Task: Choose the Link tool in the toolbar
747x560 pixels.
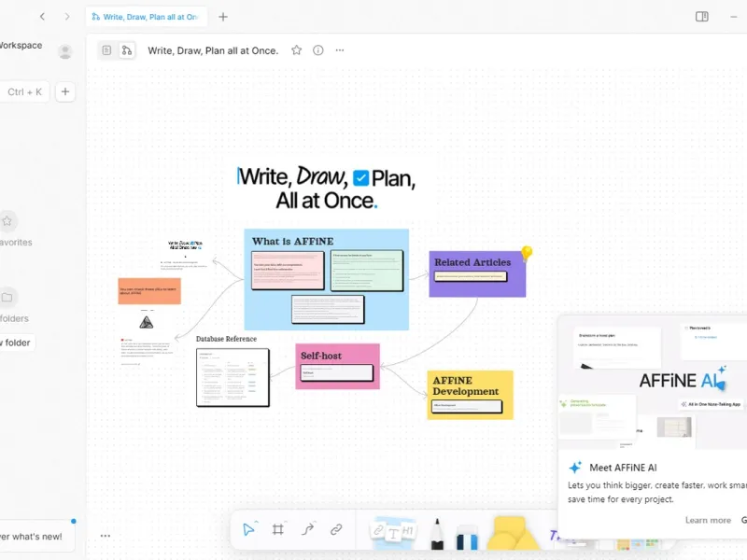Action: coord(336,529)
